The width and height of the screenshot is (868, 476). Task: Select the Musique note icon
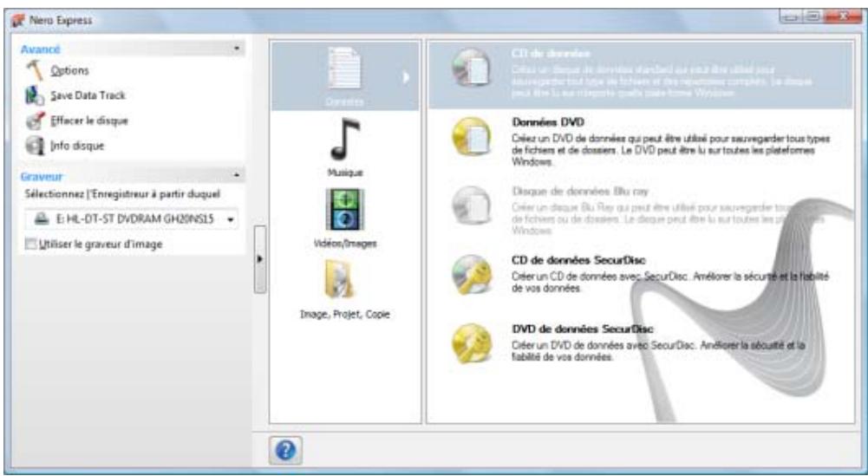coord(344,140)
